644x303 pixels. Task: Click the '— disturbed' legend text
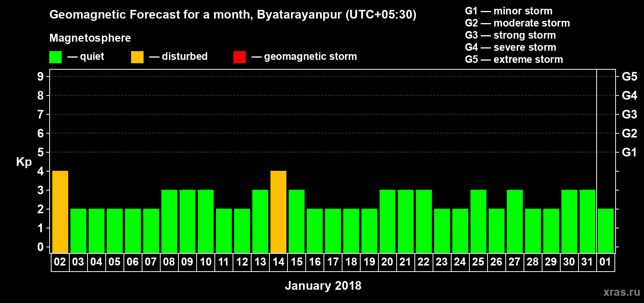coord(178,56)
